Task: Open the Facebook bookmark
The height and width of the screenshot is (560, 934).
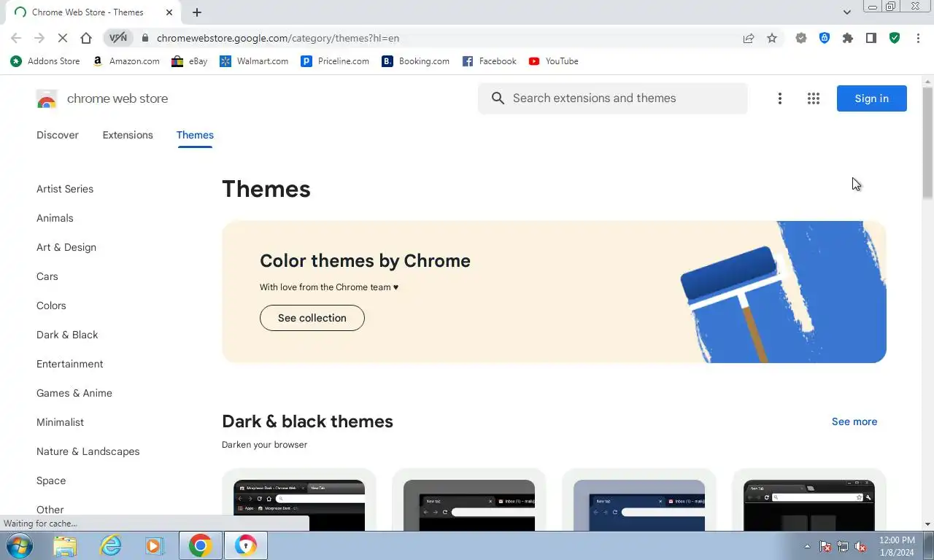Action: tap(490, 61)
